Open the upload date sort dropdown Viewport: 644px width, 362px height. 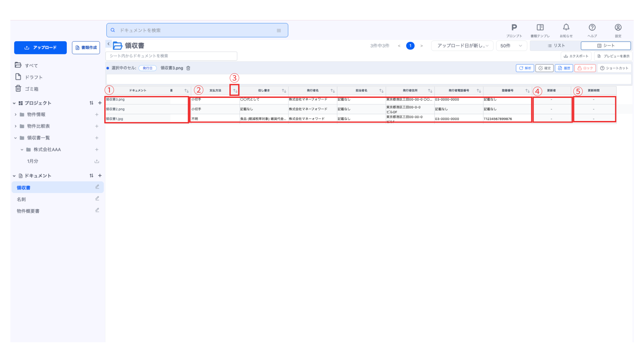462,46
